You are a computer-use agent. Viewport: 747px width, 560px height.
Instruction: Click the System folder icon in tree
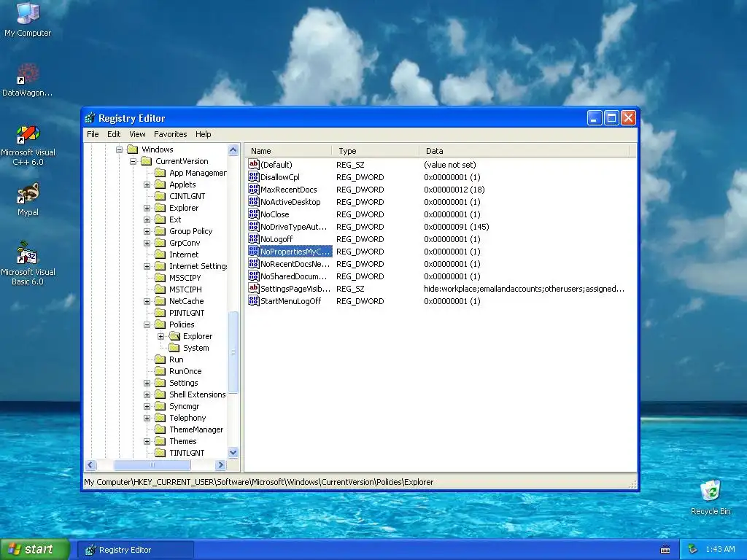[x=174, y=348]
